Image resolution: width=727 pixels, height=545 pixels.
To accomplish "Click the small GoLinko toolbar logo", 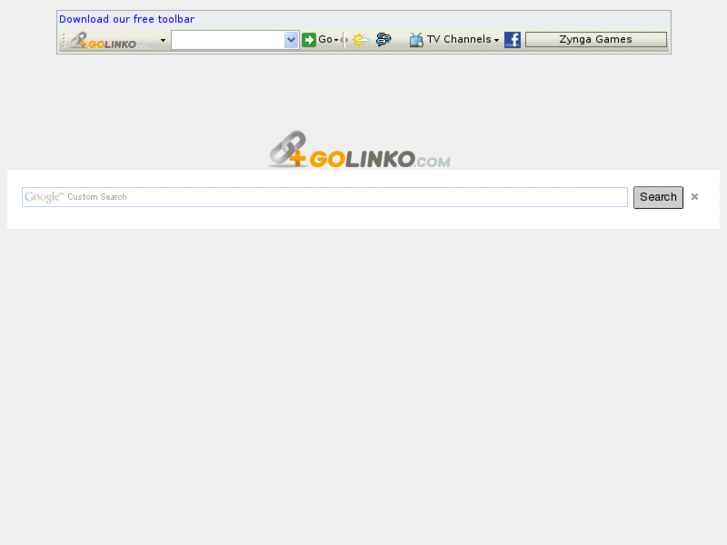I will coord(111,40).
